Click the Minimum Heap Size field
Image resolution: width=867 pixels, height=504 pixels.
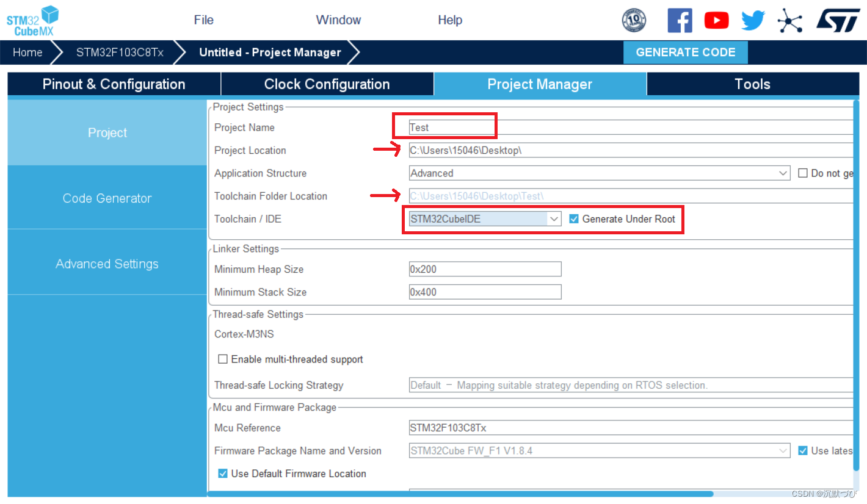point(485,269)
